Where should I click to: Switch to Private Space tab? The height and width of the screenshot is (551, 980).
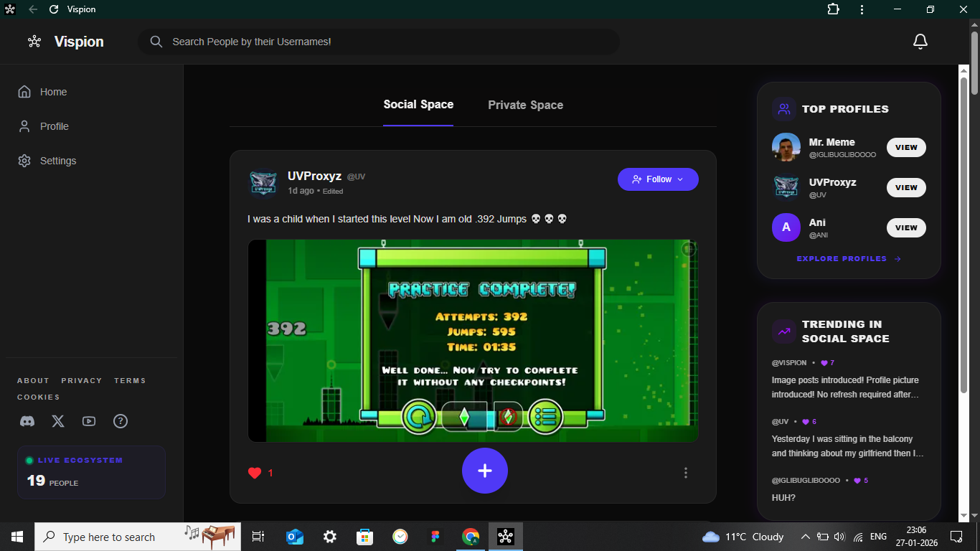pyautogui.click(x=526, y=105)
